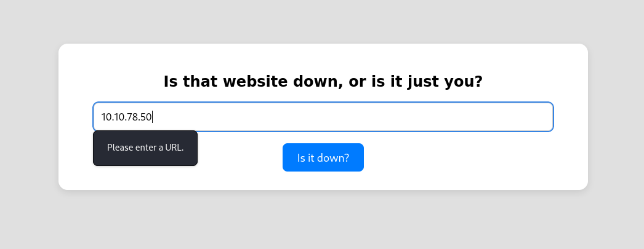Screen dimensions: 644x249
Task: Click the text caret after 10.10.78.50
Action: tap(153, 117)
